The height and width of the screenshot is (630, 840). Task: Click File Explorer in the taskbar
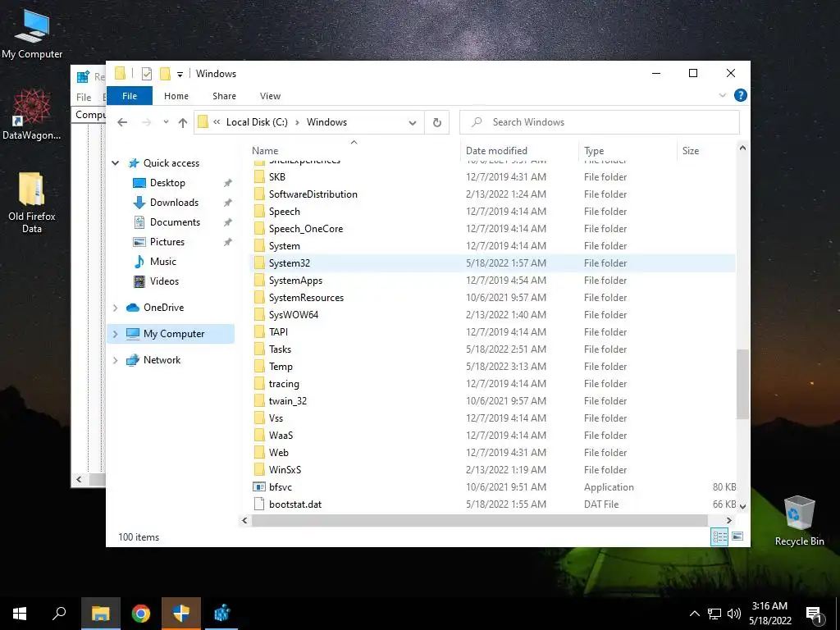[x=100, y=614]
